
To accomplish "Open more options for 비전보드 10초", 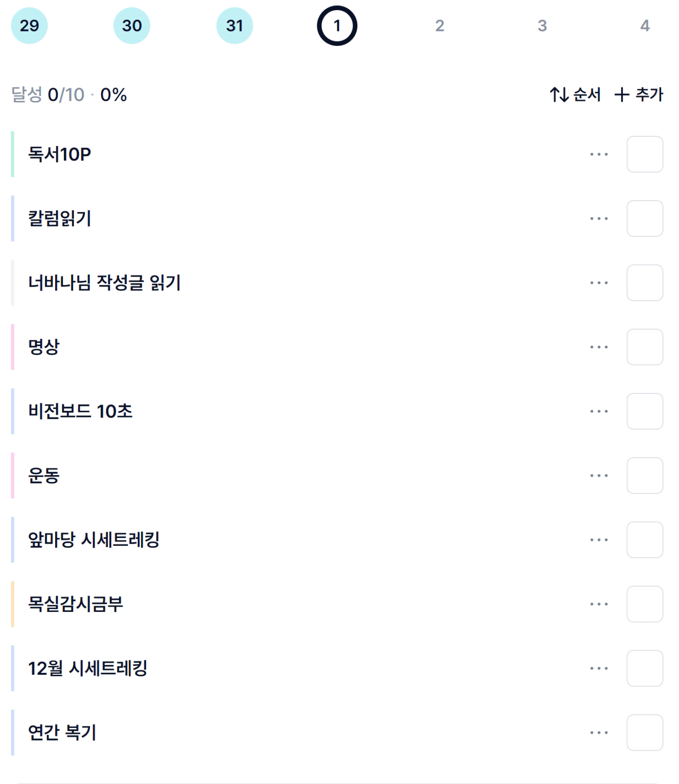I will click(599, 411).
